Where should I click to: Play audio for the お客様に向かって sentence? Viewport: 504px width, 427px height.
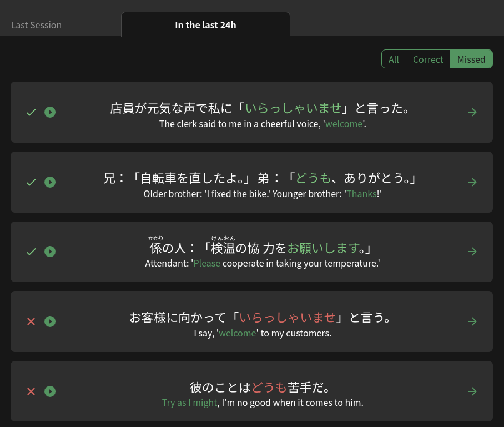[x=50, y=321]
